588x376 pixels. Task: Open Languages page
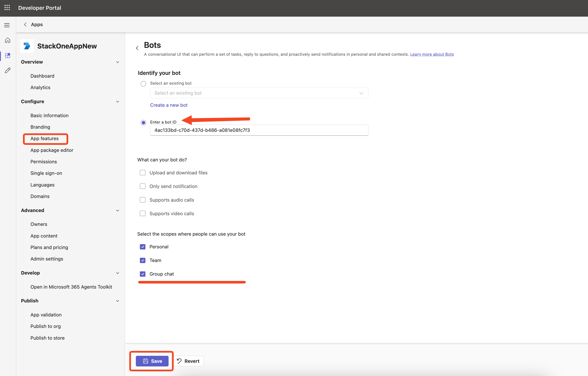pos(43,185)
